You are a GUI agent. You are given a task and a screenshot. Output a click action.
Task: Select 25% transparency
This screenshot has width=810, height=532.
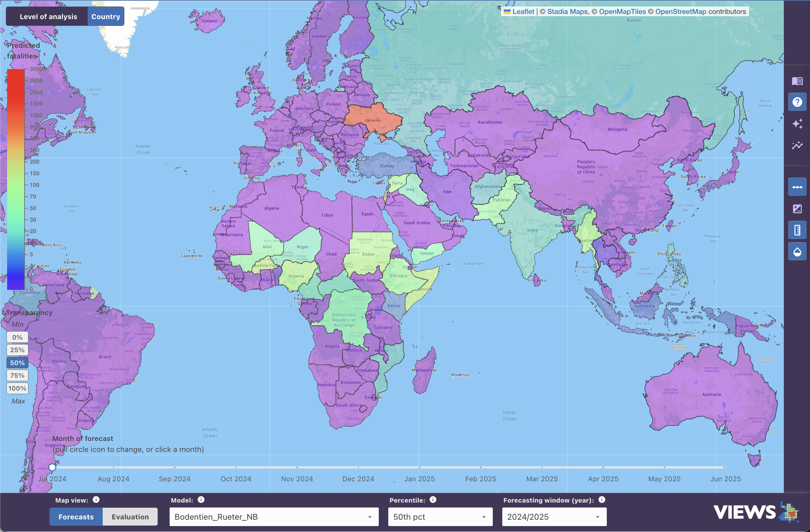(x=17, y=350)
